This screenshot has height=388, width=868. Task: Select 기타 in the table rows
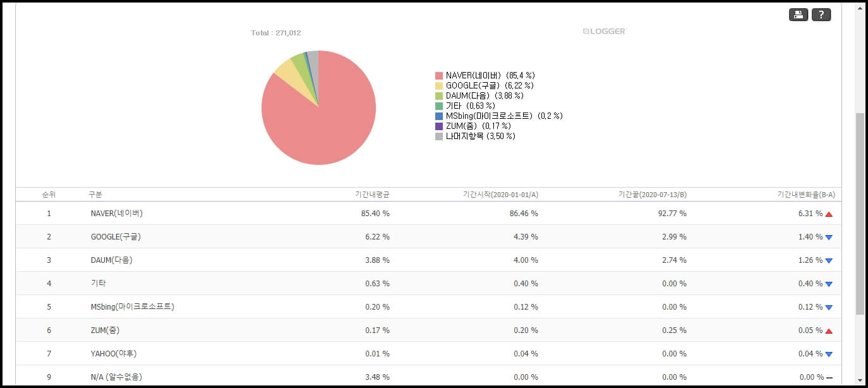click(99, 284)
